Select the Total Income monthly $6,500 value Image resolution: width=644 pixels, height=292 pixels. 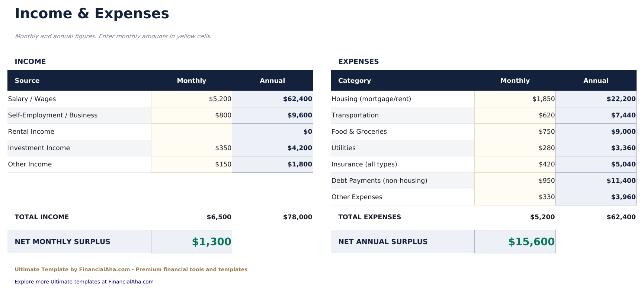pyautogui.click(x=219, y=217)
